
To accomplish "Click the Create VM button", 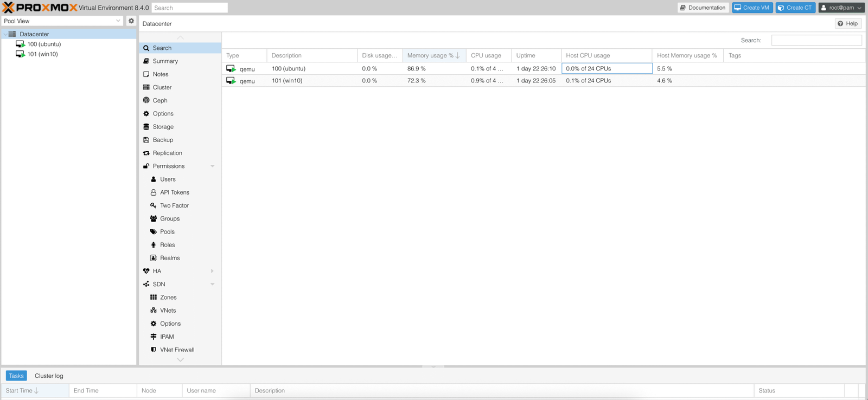I will click(x=752, y=8).
